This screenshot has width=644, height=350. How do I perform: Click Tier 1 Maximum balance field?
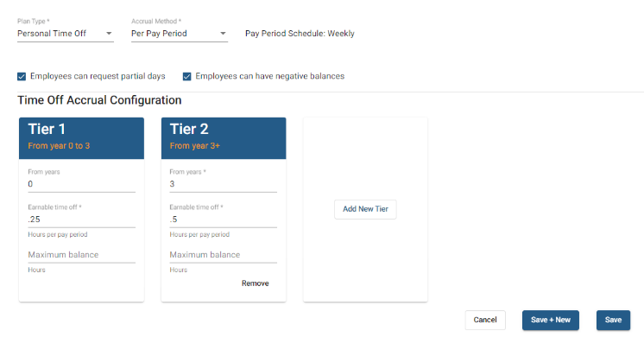coord(81,255)
